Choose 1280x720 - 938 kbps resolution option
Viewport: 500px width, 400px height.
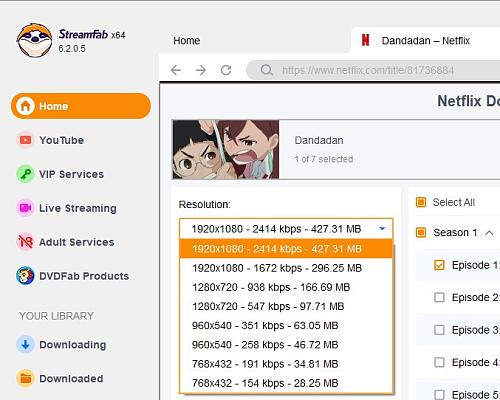pyautogui.click(x=286, y=287)
